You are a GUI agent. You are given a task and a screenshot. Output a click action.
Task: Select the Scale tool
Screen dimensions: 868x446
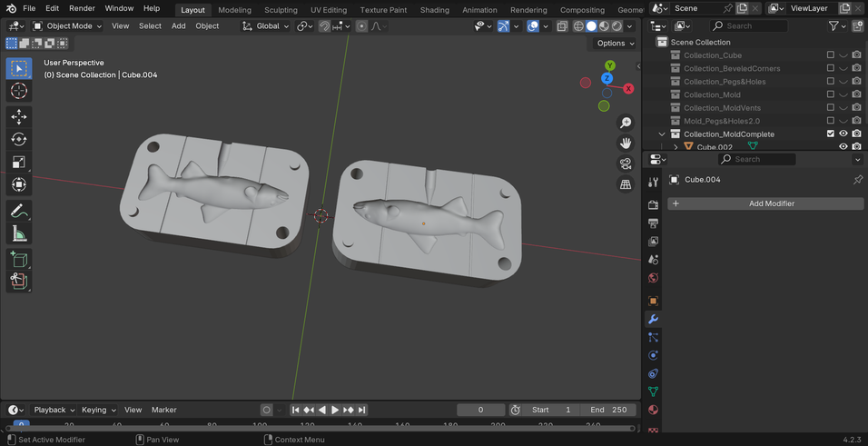(18, 163)
